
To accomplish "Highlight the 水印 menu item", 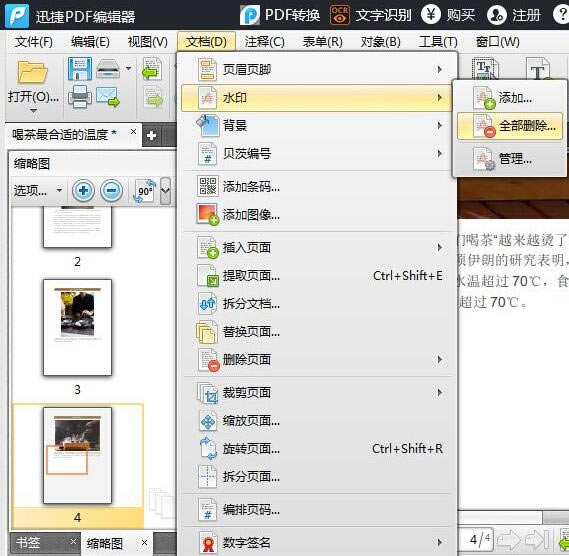I will pos(317,98).
